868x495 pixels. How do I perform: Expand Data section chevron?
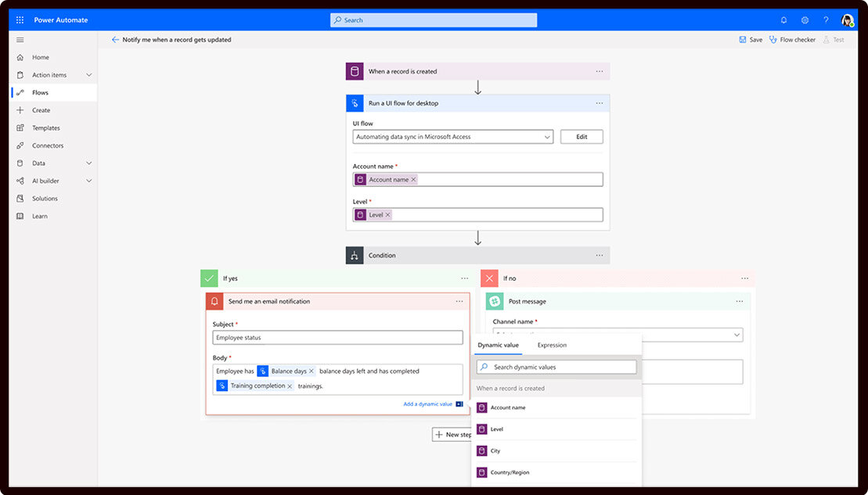coord(88,163)
